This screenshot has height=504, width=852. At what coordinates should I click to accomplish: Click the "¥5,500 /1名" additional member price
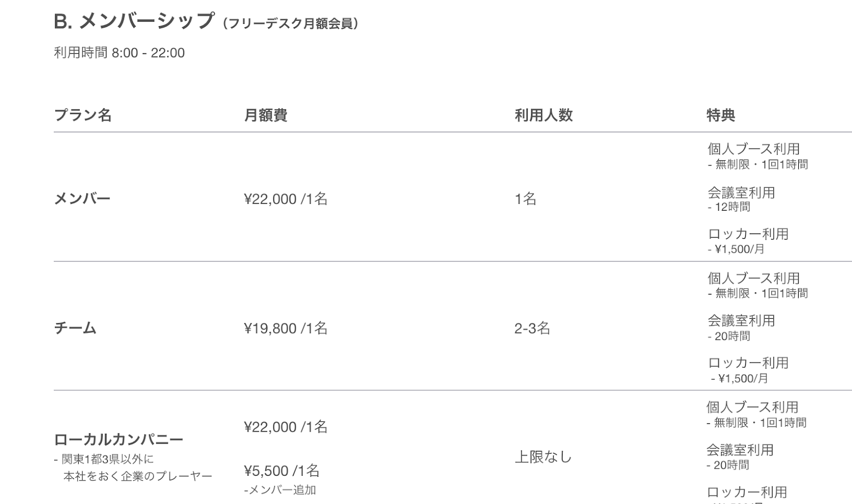pyautogui.click(x=282, y=471)
